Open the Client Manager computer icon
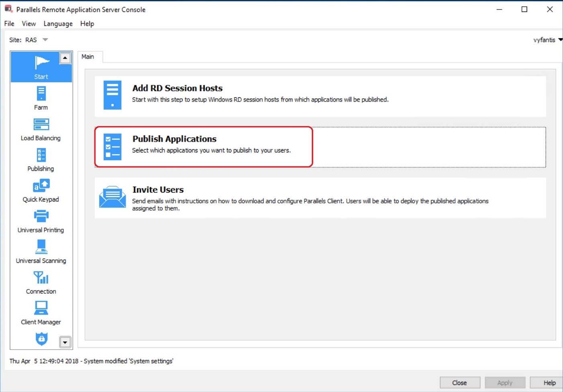Image resolution: width=563 pixels, height=392 pixels. (x=41, y=308)
